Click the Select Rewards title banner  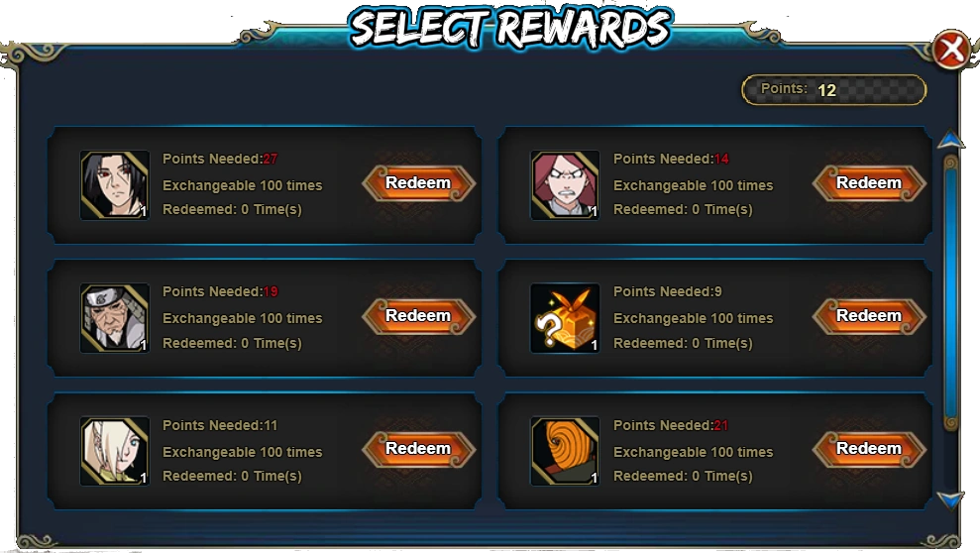(510, 29)
